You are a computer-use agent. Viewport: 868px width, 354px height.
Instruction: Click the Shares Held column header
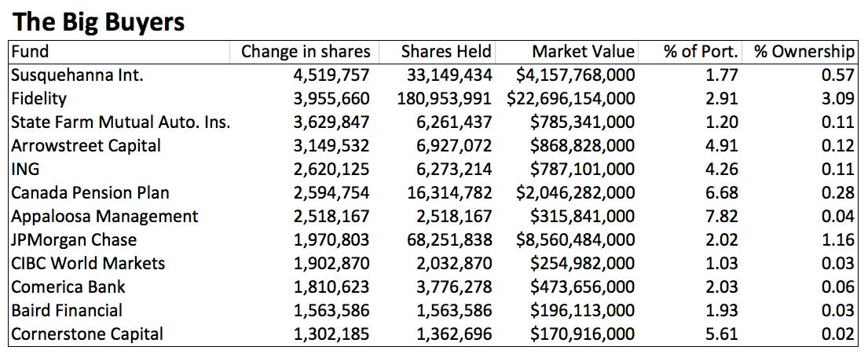point(446,52)
